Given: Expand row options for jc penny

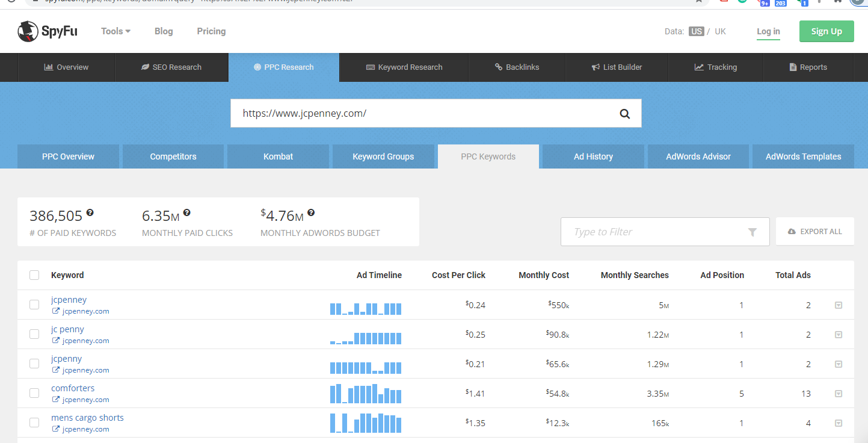Looking at the screenshot, I should coord(839,335).
